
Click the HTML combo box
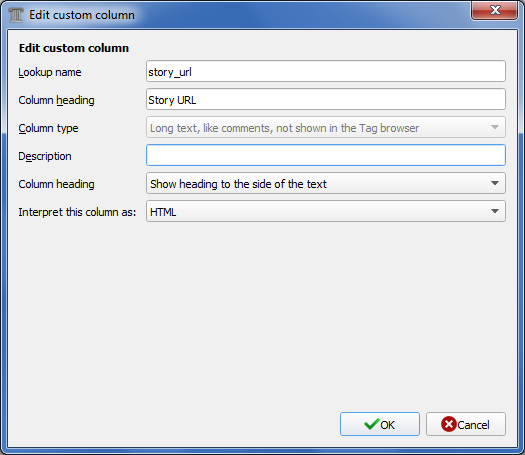tap(325, 211)
